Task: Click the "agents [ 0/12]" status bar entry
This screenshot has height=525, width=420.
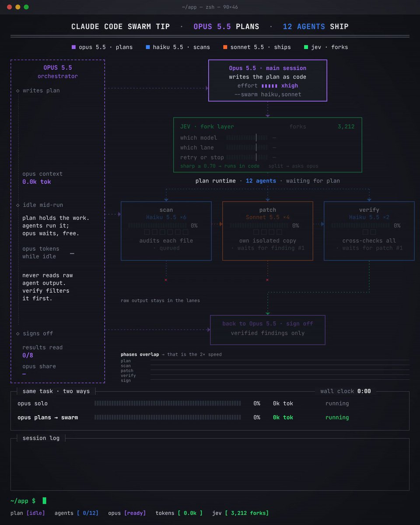Action: coord(77,513)
